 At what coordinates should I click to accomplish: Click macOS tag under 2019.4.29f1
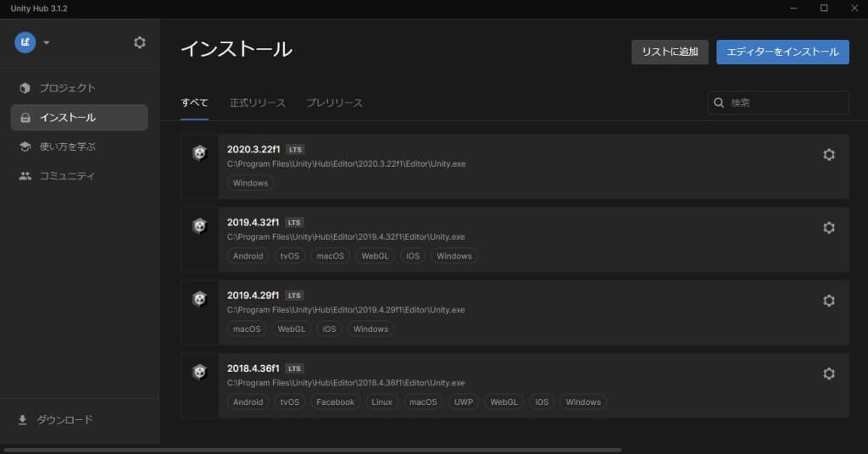tap(247, 329)
